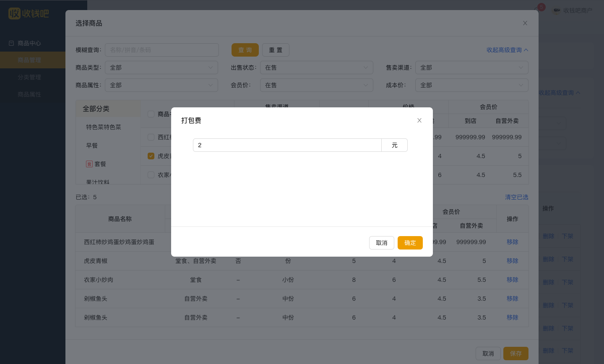
Task: Remove 农家小炒肉 via 移除 link
Action: (x=513, y=280)
